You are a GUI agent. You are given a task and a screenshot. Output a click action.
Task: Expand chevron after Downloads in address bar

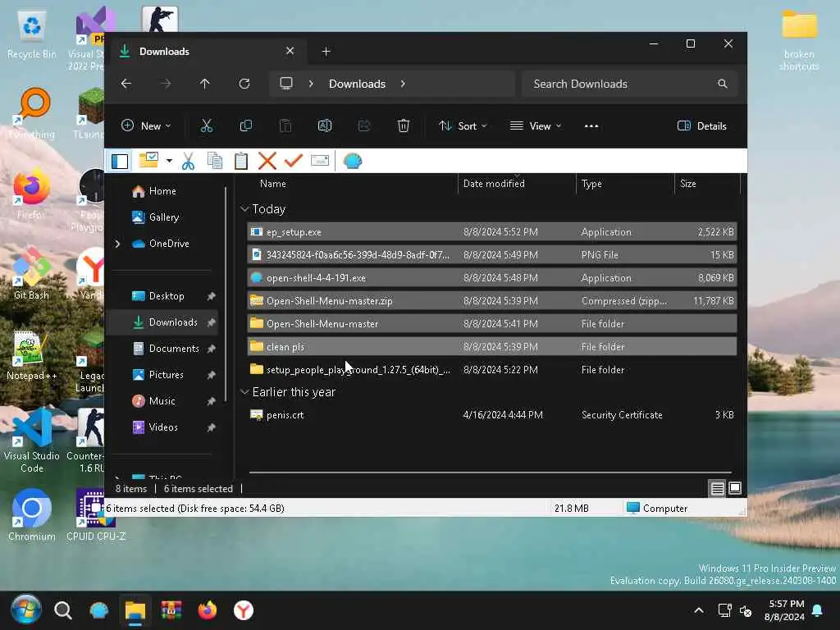click(403, 84)
